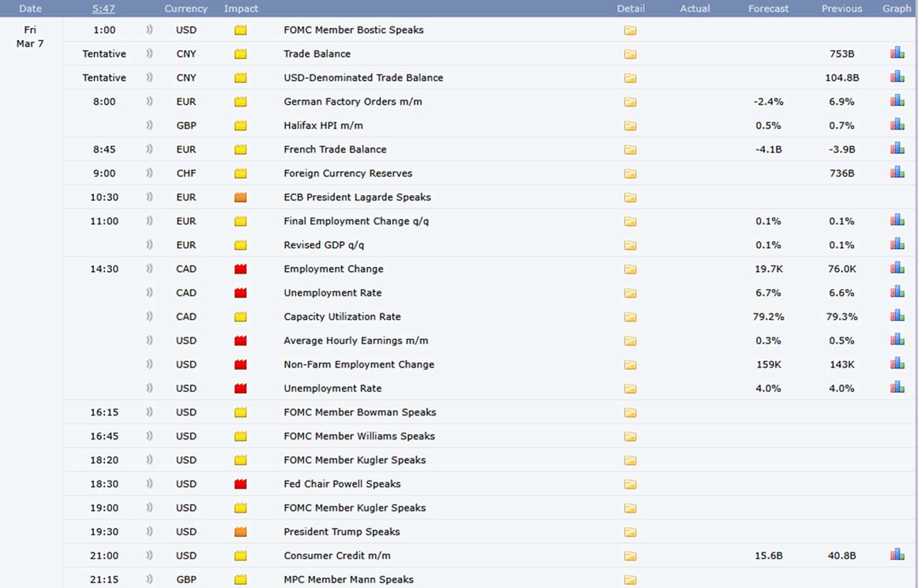Viewport: 918px width, 588px height.
Task: Open detail folder for French Trade Balance
Action: click(x=630, y=150)
